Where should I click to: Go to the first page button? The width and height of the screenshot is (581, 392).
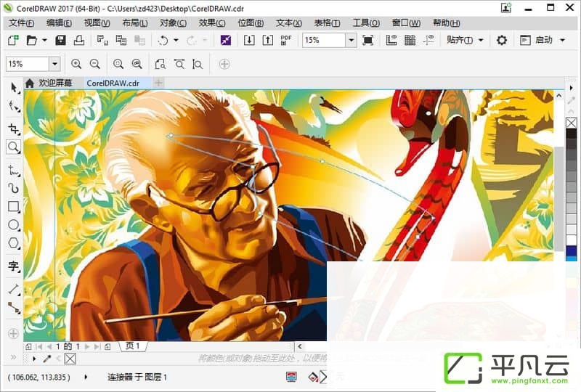click(x=39, y=346)
